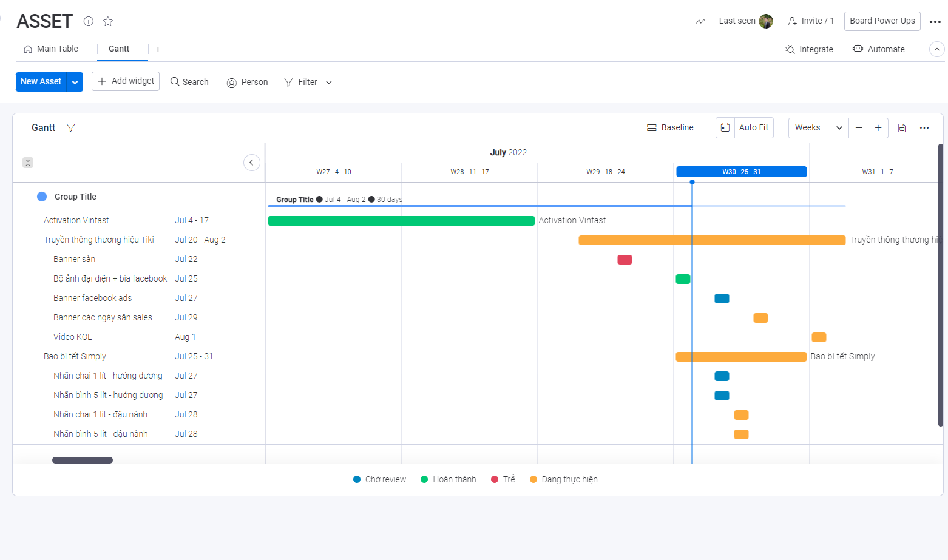948x560 pixels.
Task: Switch to the Main Table tab
Action: 51,49
